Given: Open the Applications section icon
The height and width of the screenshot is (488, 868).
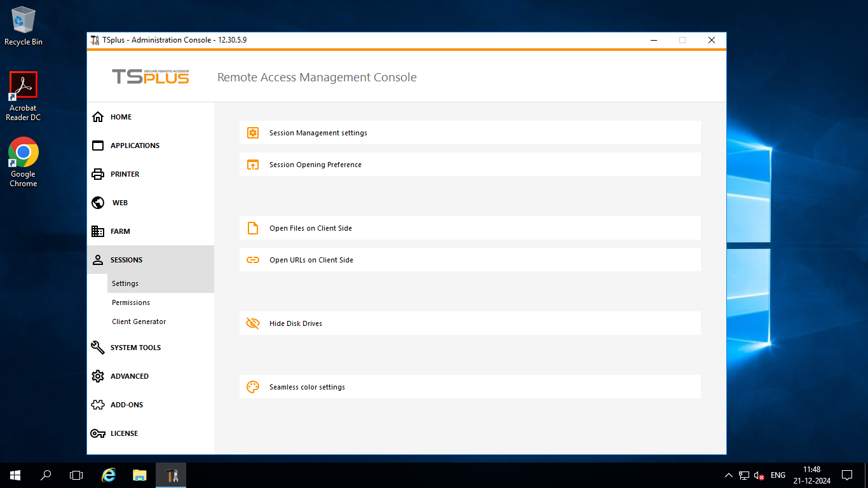Looking at the screenshot, I should pyautogui.click(x=98, y=146).
